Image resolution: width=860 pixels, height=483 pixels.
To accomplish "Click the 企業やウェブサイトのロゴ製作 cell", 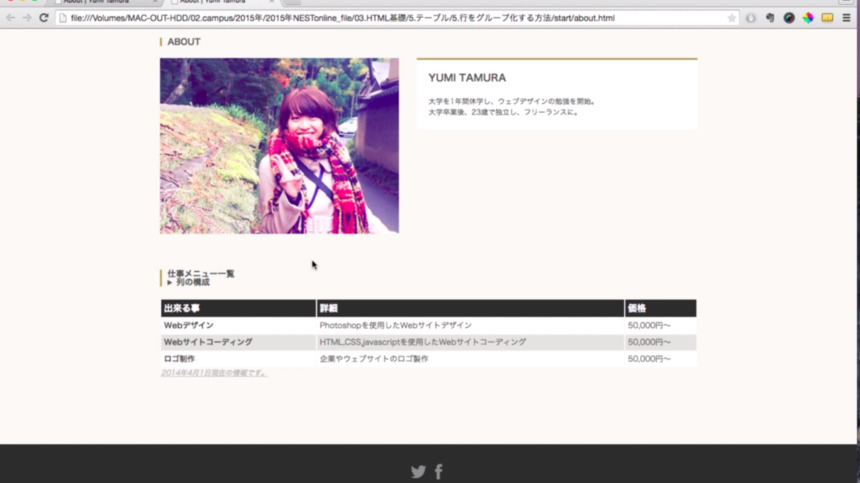I will (x=471, y=359).
